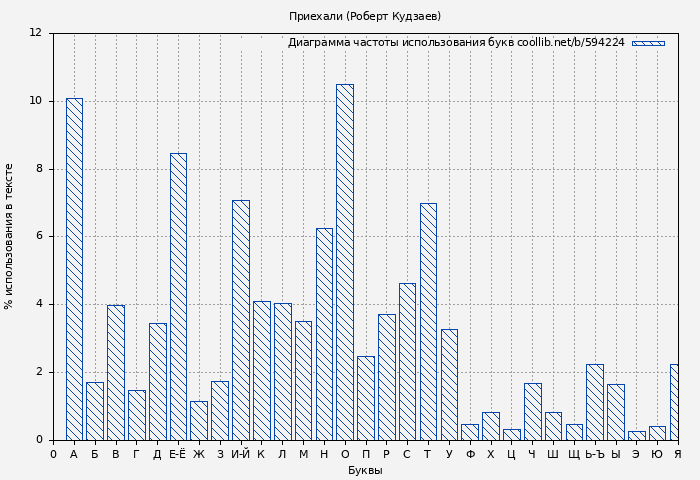Click the legend text with coollib.net/b/594224
The image size is (700, 480).
point(456,43)
